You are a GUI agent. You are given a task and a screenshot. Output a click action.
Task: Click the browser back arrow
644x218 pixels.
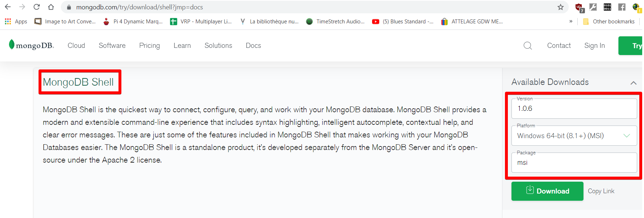[8, 7]
